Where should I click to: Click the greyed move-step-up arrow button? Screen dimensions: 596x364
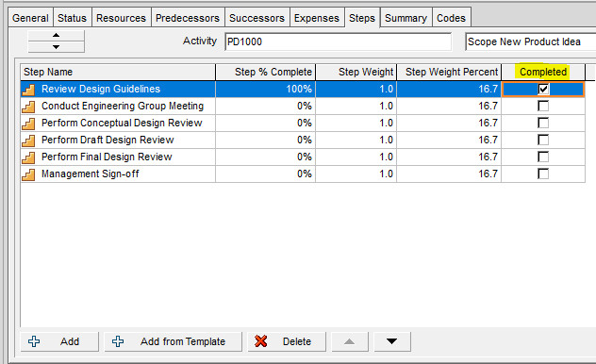pos(349,341)
